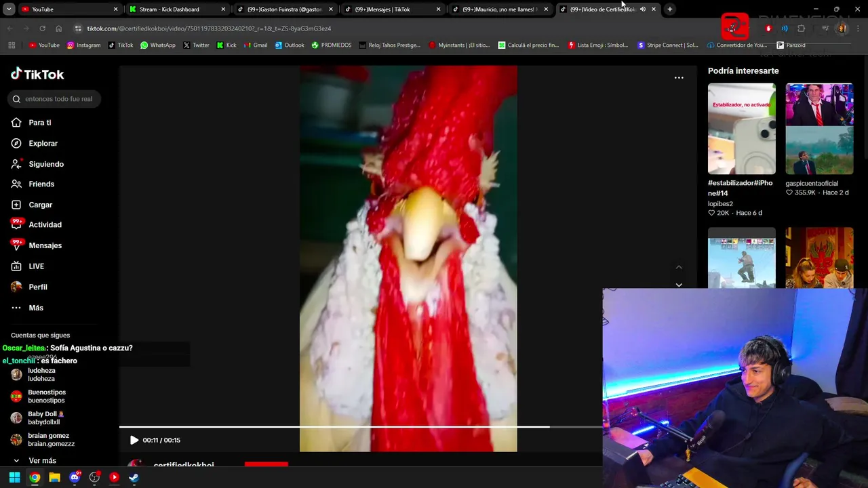This screenshot has height=488, width=868.
Task: Open Outlook bookmark
Action: click(x=290, y=45)
